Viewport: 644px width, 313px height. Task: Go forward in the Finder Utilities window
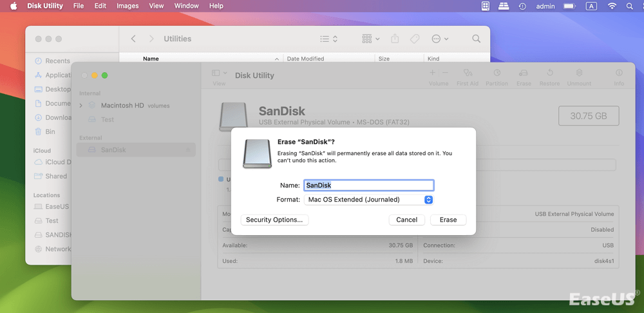pyautogui.click(x=151, y=39)
